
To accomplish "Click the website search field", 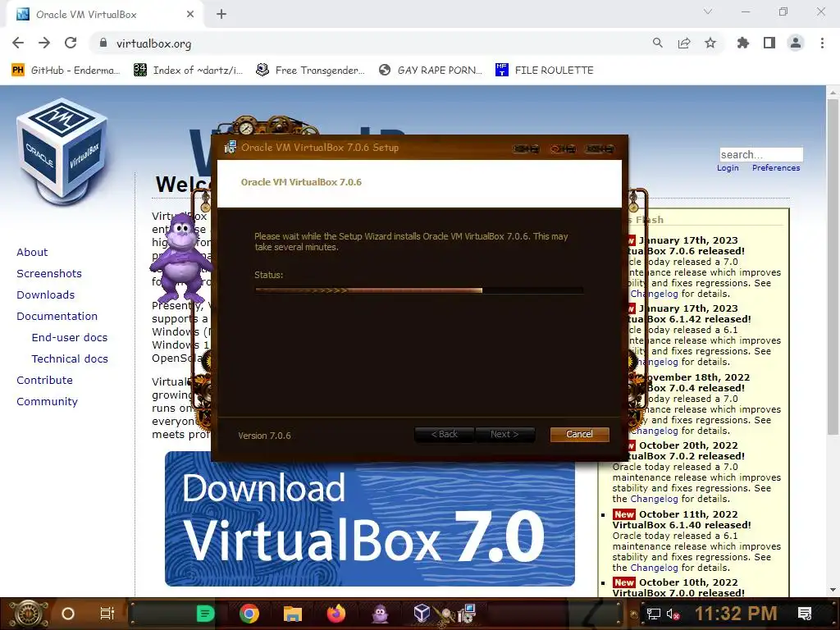I will point(760,155).
